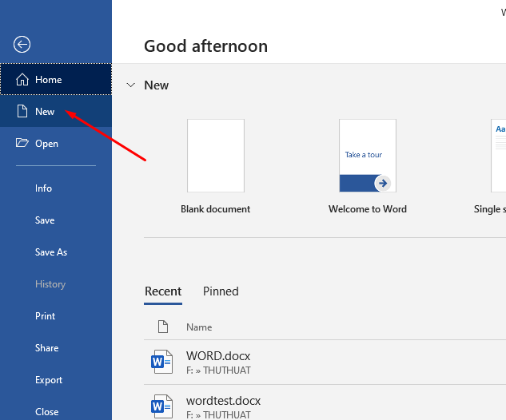
Task: Open the Share option
Action: click(56, 347)
